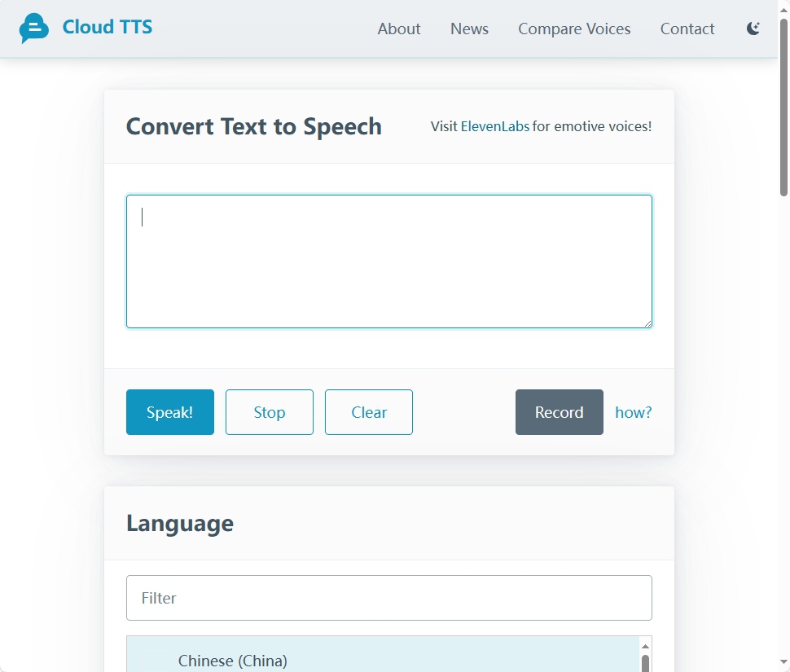Focus the language Filter field

click(389, 598)
